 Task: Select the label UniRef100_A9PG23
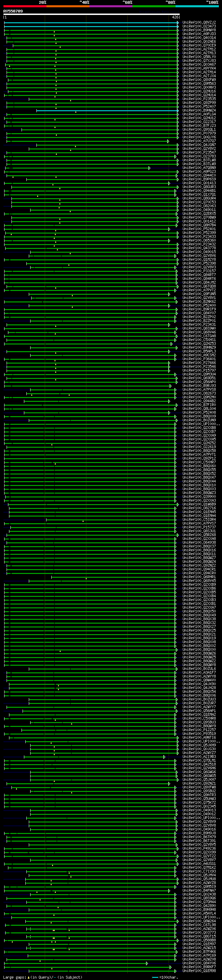click(x=199, y=172)
